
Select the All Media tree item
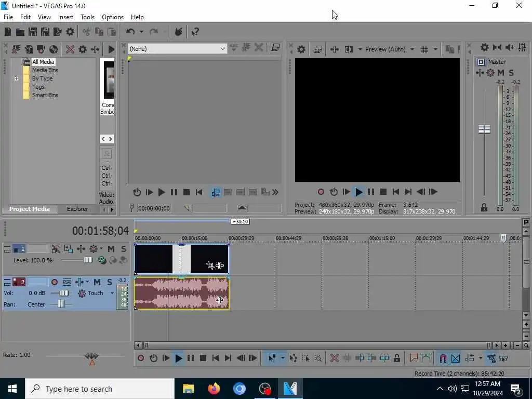(x=43, y=62)
